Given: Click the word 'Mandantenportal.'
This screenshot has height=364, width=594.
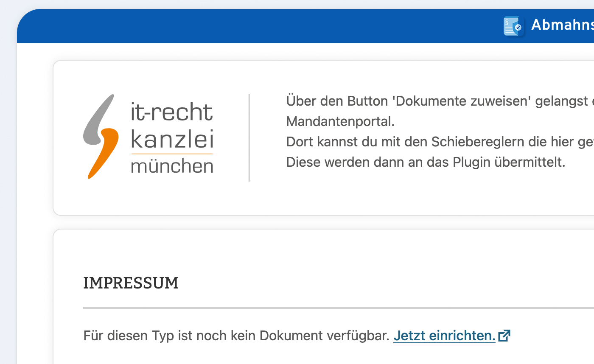Looking at the screenshot, I should (x=340, y=122).
